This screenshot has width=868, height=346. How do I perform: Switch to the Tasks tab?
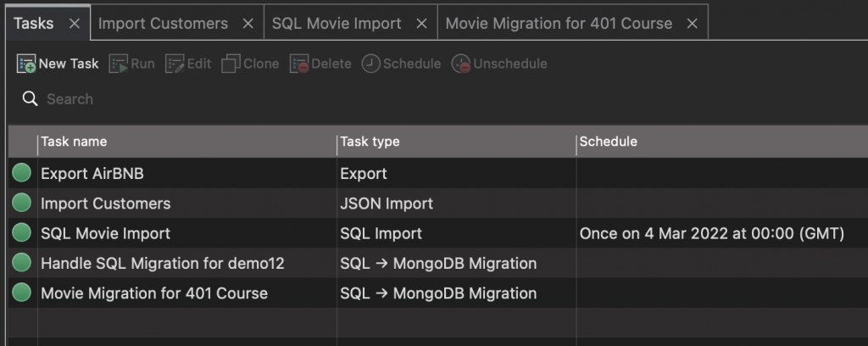34,23
